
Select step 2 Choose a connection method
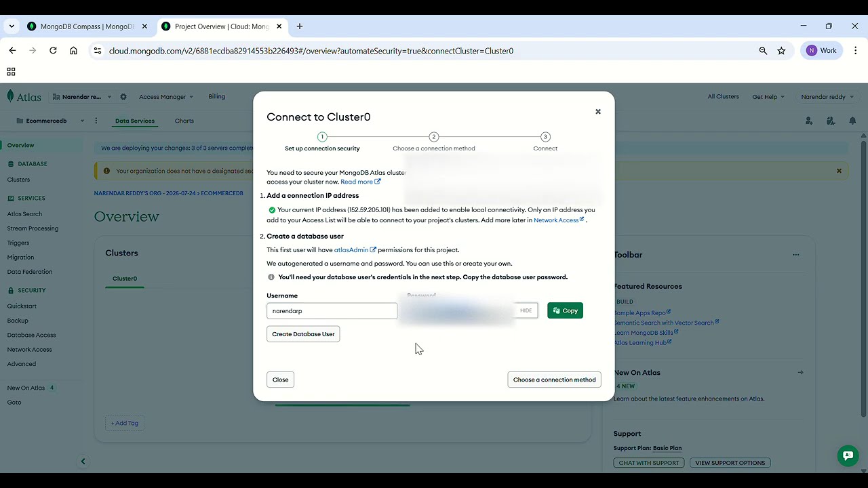[434, 142]
